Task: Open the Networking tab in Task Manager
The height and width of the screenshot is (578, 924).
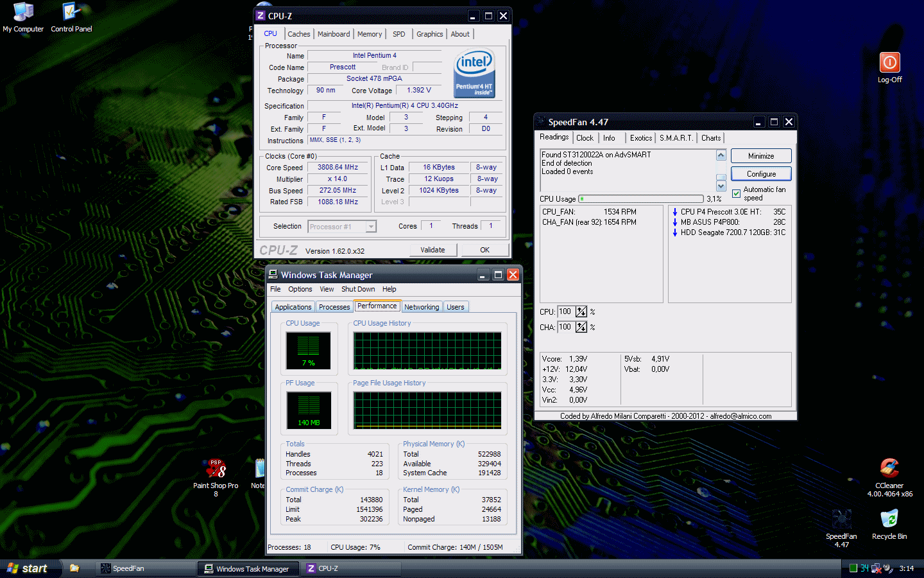Action: [x=422, y=307]
